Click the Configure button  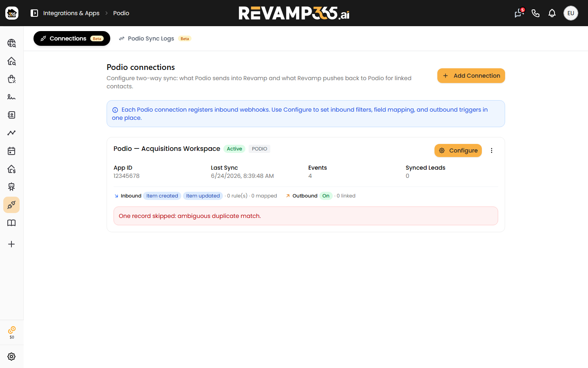point(458,150)
